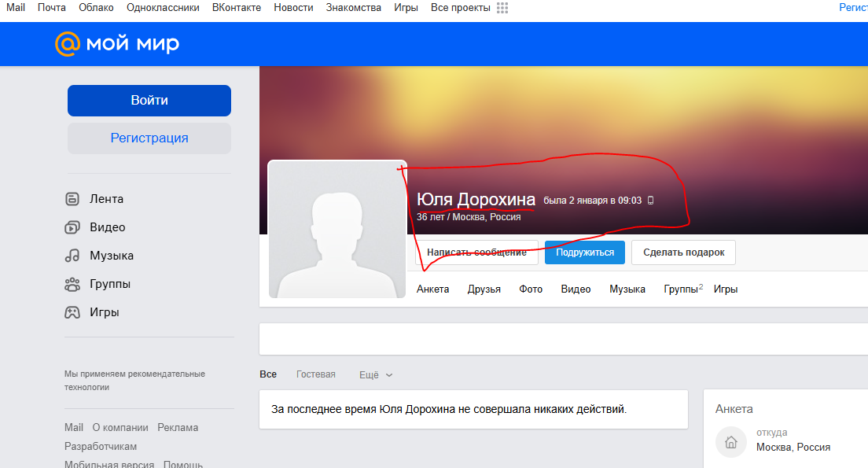Open Лента in the sidebar
The height and width of the screenshot is (468, 868).
tap(106, 199)
